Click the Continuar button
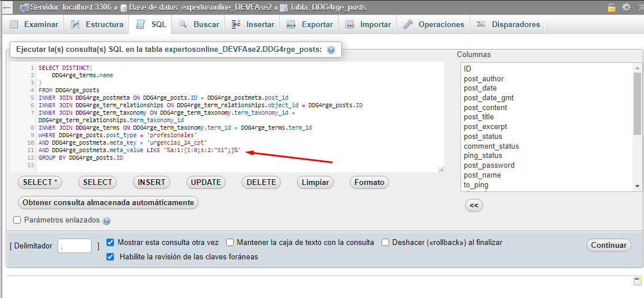644x298 pixels. 609,246
